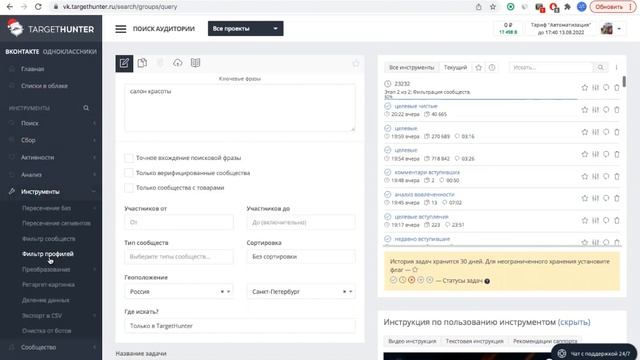Viewport: 640px width, 360px height.
Task: Switch to ВКОНТАКТЕ tab
Action: tap(22, 52)
